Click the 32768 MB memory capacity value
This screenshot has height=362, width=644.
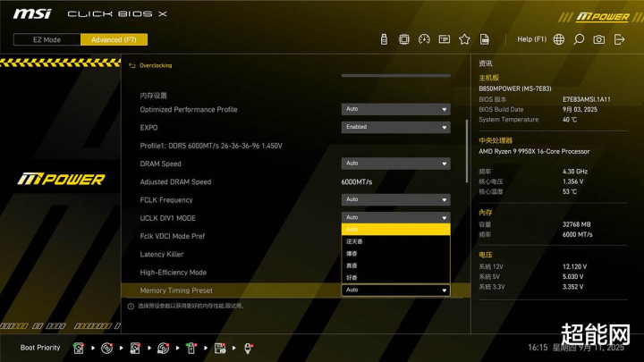click(577, 224)
